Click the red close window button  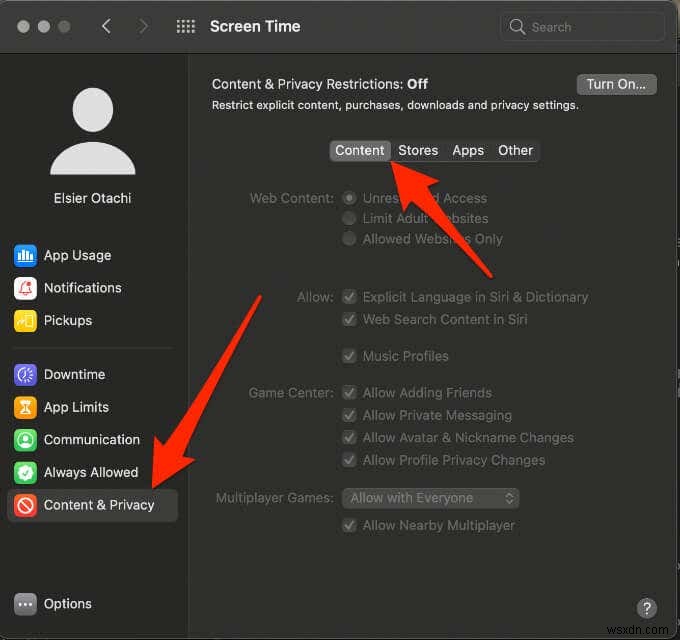(x=23, y=26)
